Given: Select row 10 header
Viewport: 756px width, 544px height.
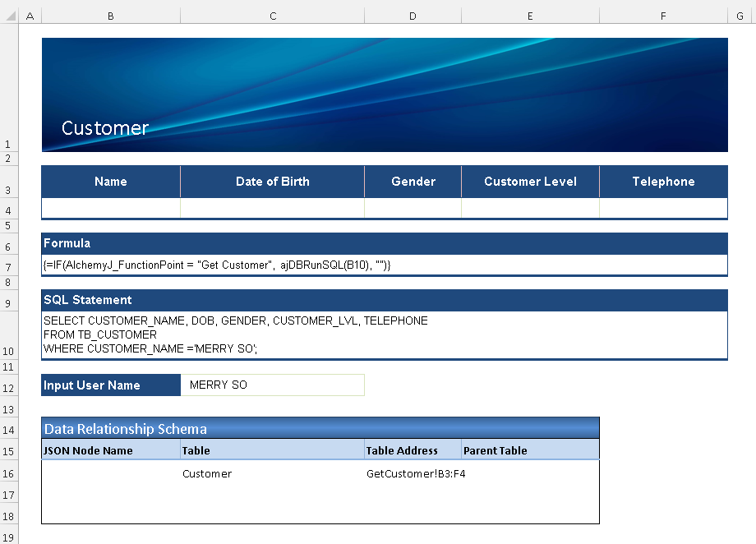Looking at the screenshot, I should point(9,351).
